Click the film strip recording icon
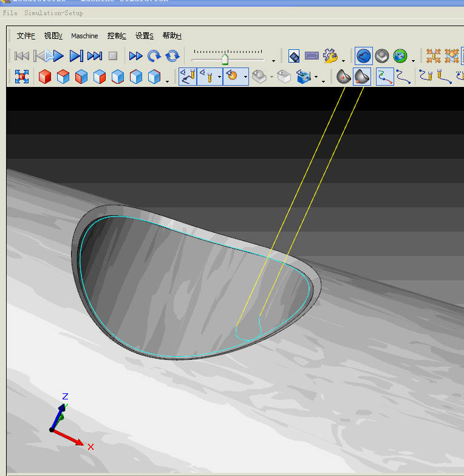 coord(294,56)
